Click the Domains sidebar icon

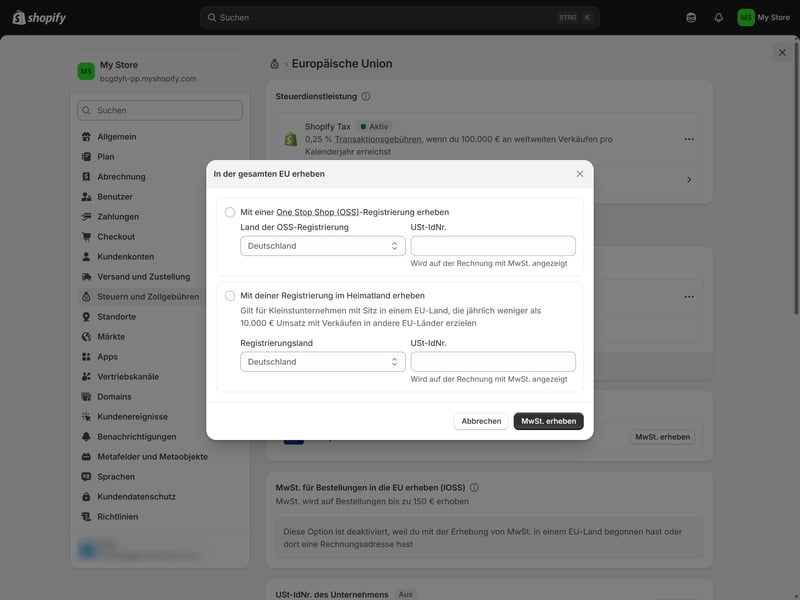87,397
